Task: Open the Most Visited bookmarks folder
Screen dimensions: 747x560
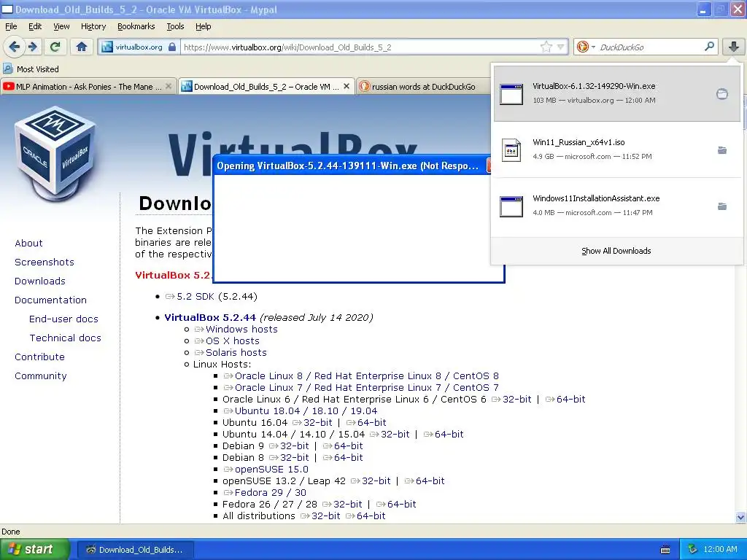Action: [31, 69]
